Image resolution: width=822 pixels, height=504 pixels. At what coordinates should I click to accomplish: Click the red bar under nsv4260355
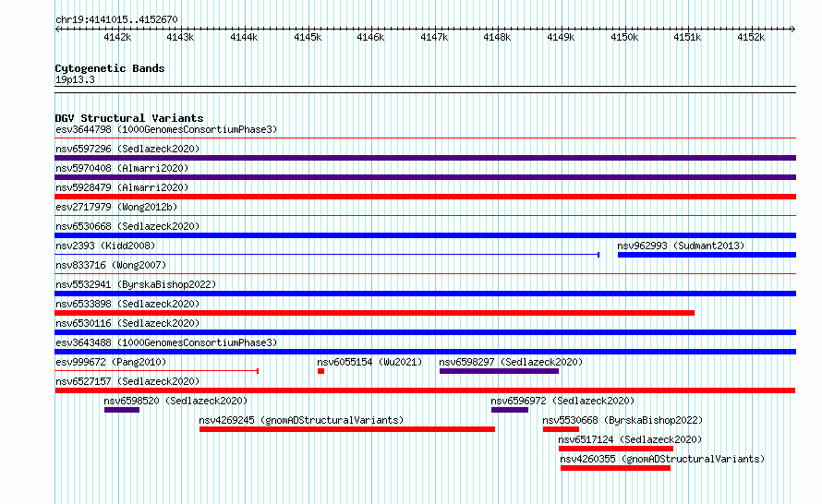coord(615,468)
